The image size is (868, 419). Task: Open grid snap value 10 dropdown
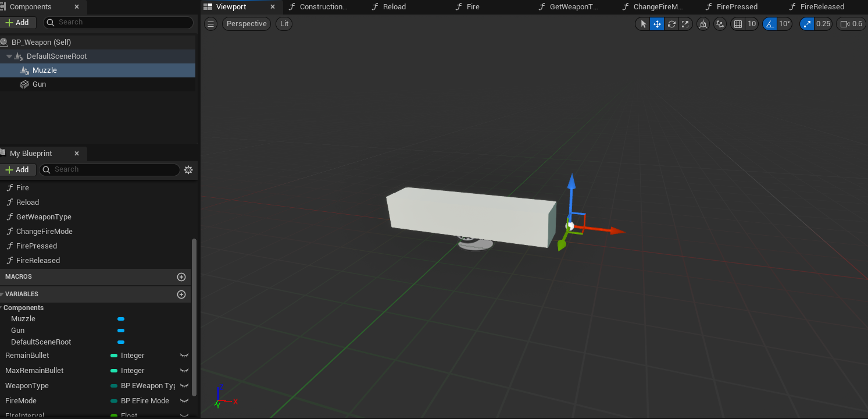[752, 24]
